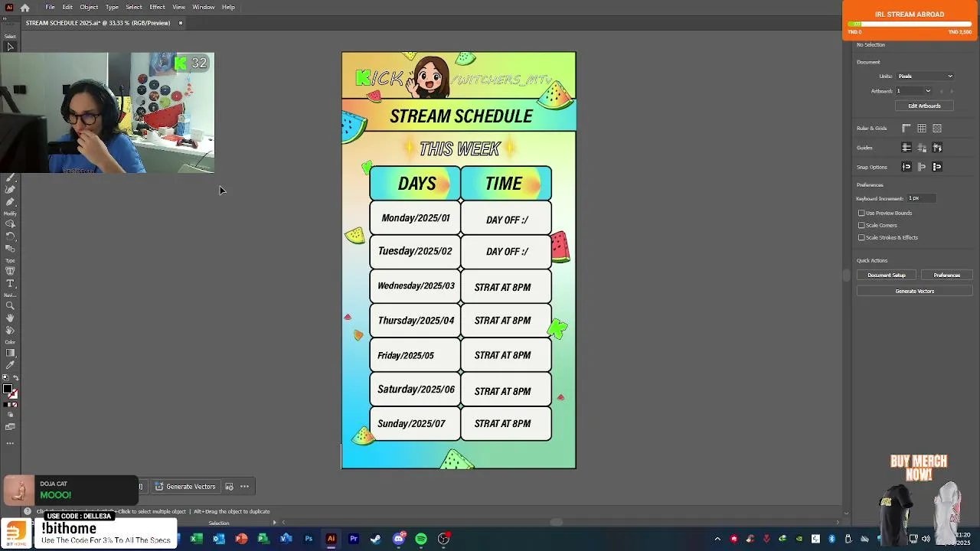Image resolution: width=980 pixels, height=551 pixels.
Task: Click the Edit Artboards button
Action: pyautogui.click(x=924, y=106)
